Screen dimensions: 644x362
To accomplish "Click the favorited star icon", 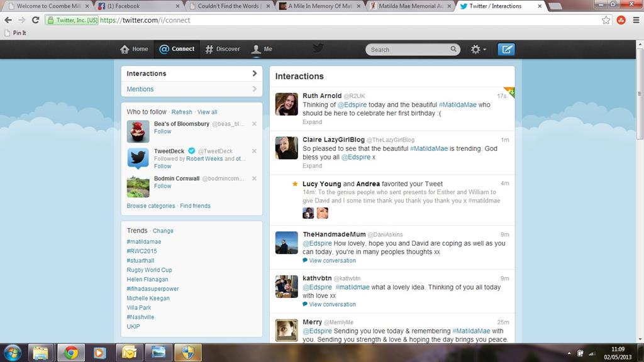I will (x=295, y=184).
